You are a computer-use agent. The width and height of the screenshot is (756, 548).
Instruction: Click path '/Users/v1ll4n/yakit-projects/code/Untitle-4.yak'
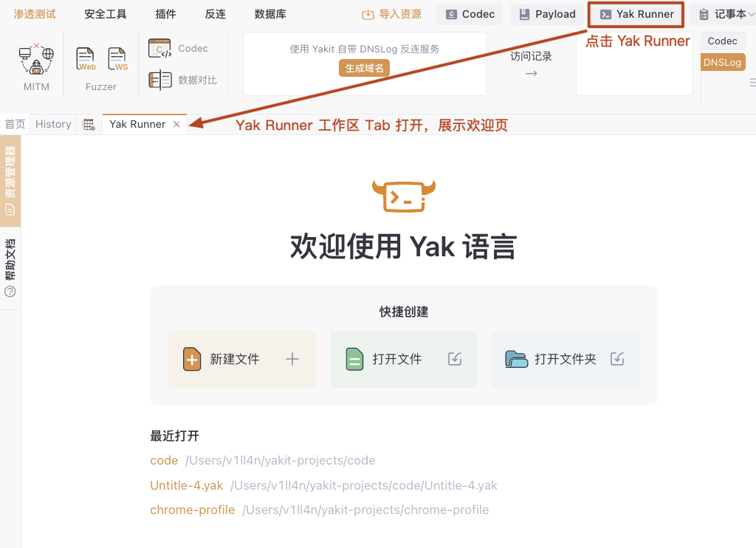tap(363, 485)
